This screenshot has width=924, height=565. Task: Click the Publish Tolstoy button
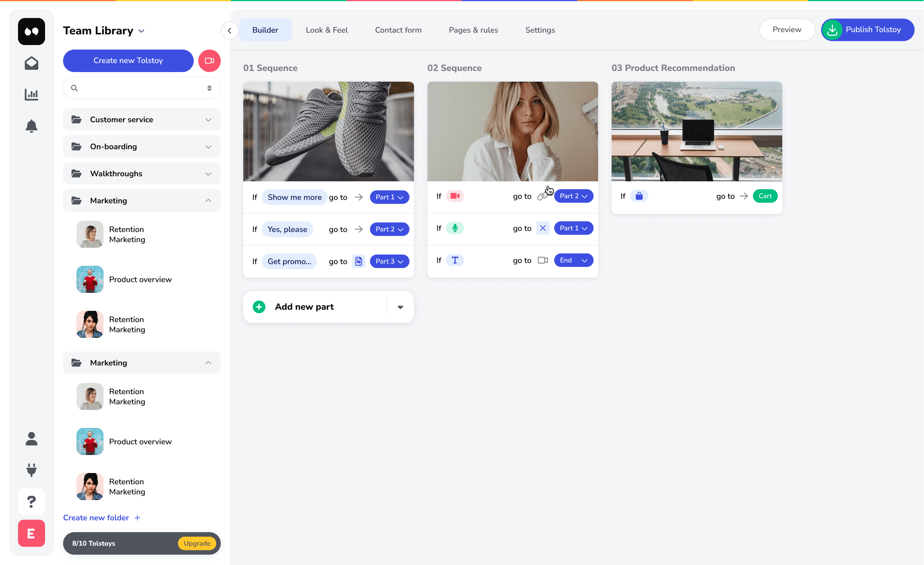868,30
